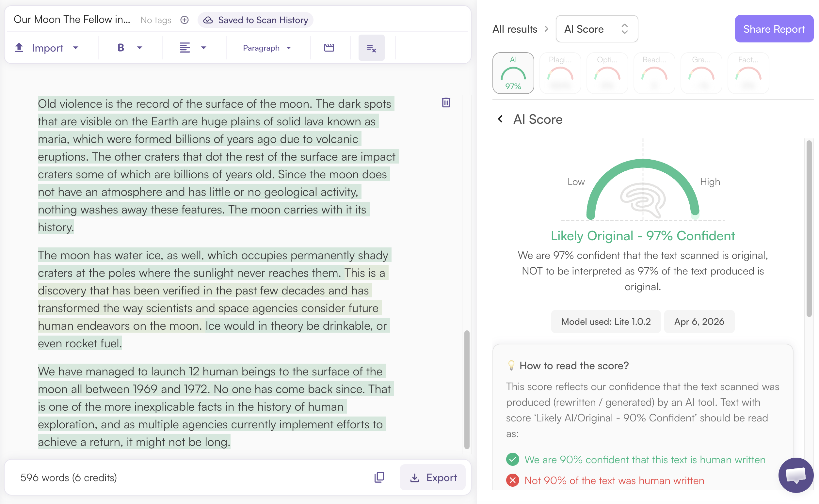Switch to the Plagiarism score tab

click(560, 73)
